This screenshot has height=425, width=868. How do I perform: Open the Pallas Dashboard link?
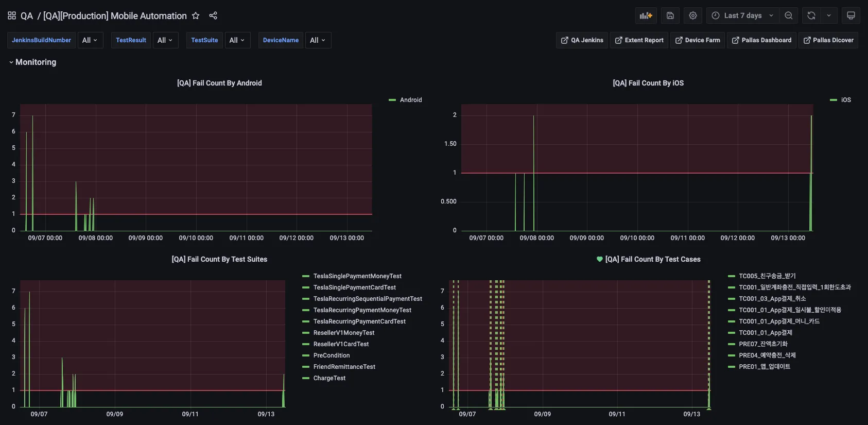coord(762,40)
